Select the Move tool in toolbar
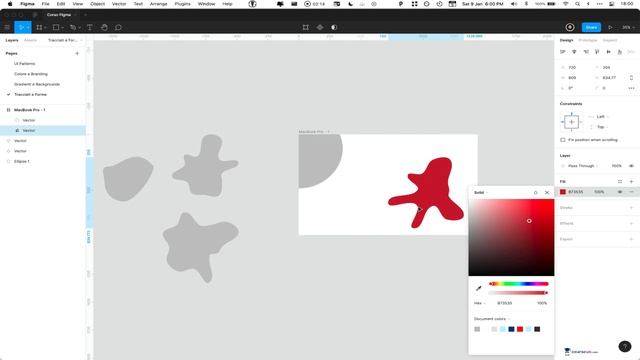This screenshot has width=640, height=360. click(x=20, y=27)
